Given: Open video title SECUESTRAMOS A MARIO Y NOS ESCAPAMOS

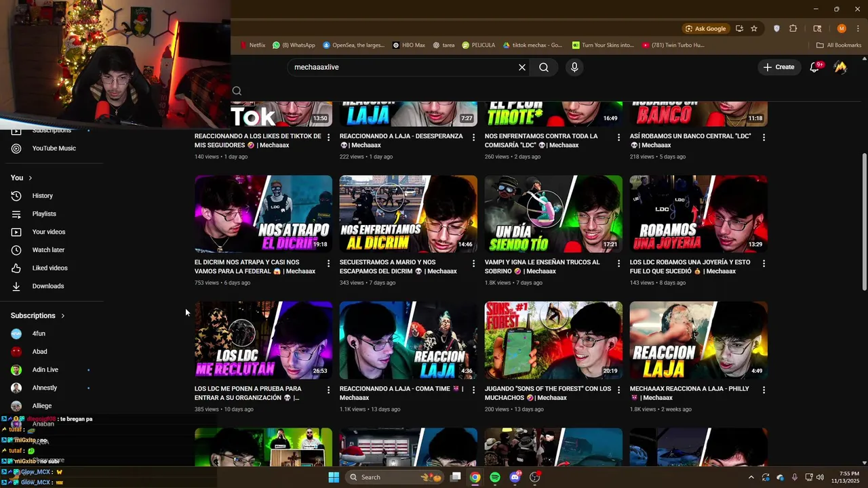Looking at the screenshot, I should coord(399,266).
